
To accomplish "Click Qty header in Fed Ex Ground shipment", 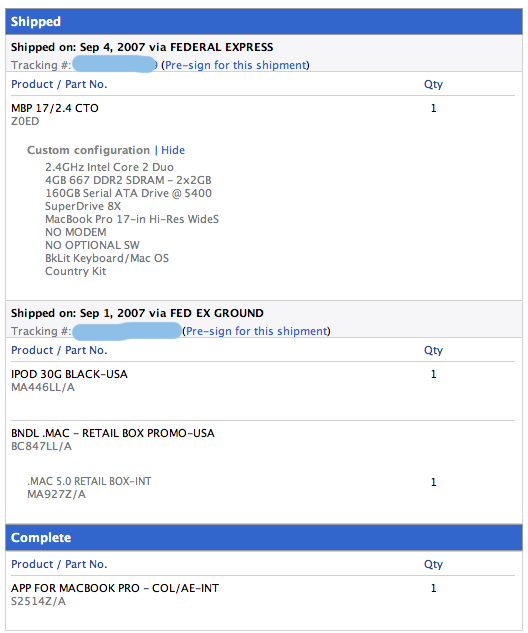I will [x=433, y=350].
